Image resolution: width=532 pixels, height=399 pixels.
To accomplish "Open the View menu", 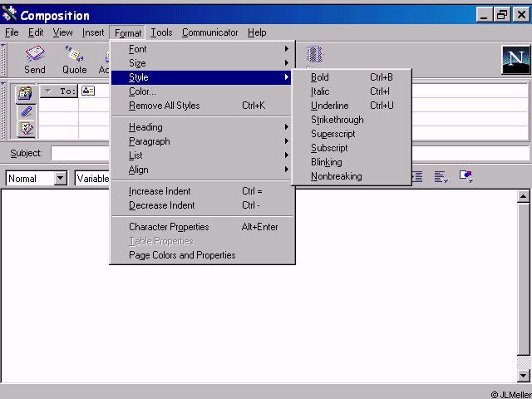I will pyautogui.click(x=62, y=32).
